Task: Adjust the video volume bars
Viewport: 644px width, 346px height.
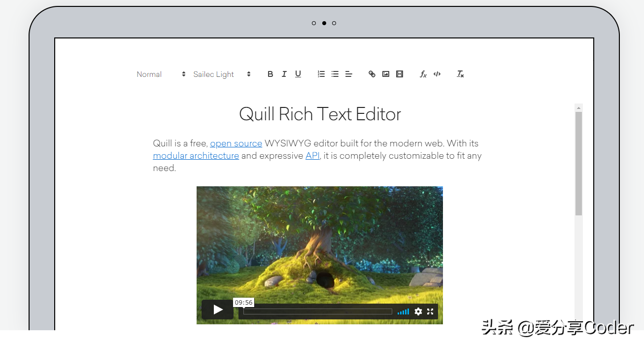Action: [403, 311]
